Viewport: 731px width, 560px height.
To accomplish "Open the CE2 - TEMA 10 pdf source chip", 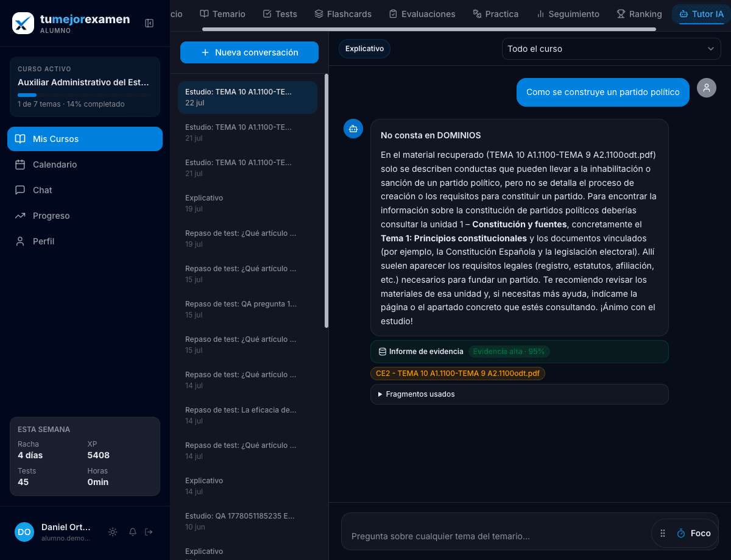I will 457,374.
